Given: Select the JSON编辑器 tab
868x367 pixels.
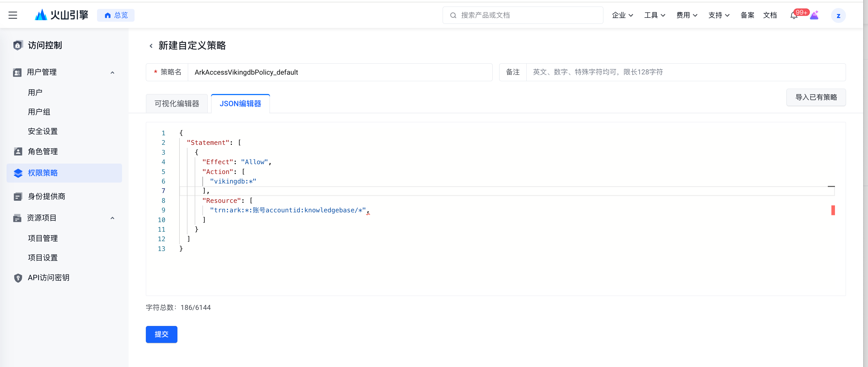Looking at the screenshot, I should [240, 104].
